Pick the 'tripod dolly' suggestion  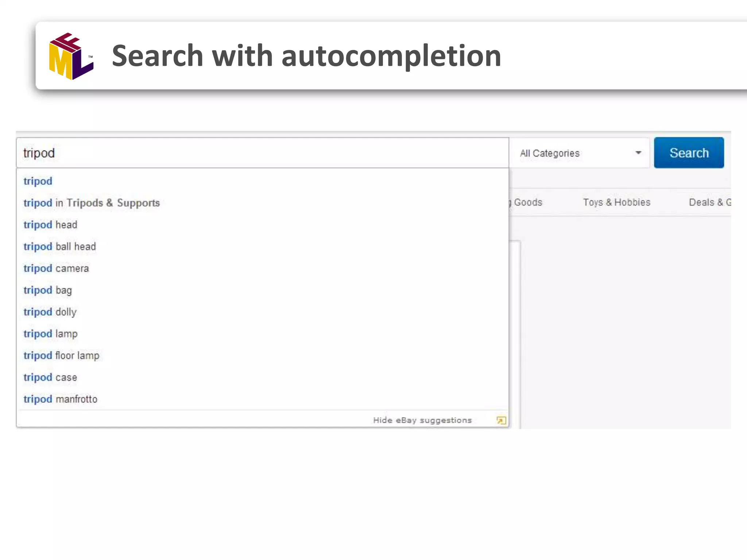coord(50,312)
